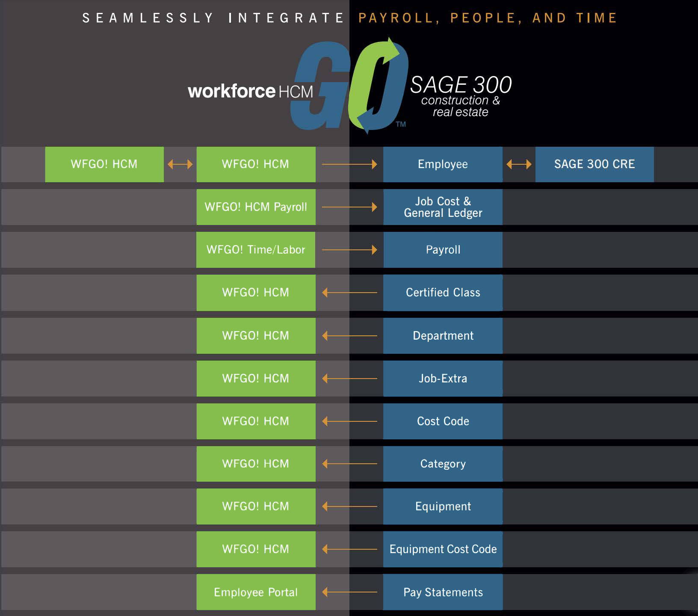Click the arrow leaving Certified Class
The image size is (698, 616).
pyautogui.click(x=349, y=293)
